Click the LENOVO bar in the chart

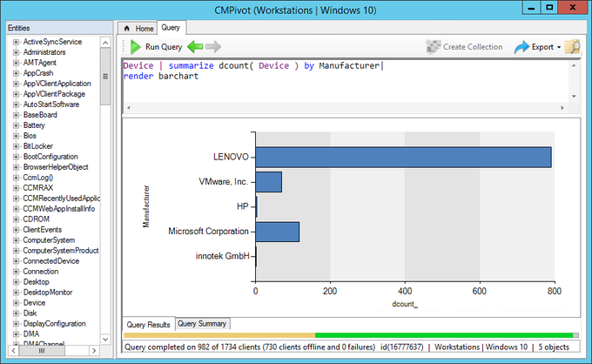tap(403, 157)
